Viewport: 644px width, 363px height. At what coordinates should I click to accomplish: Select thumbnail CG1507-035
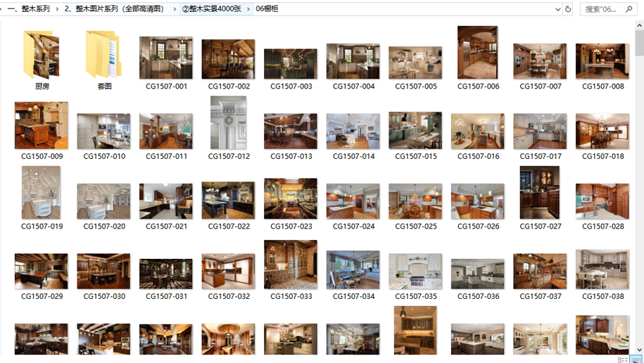(x=415, y=272)
